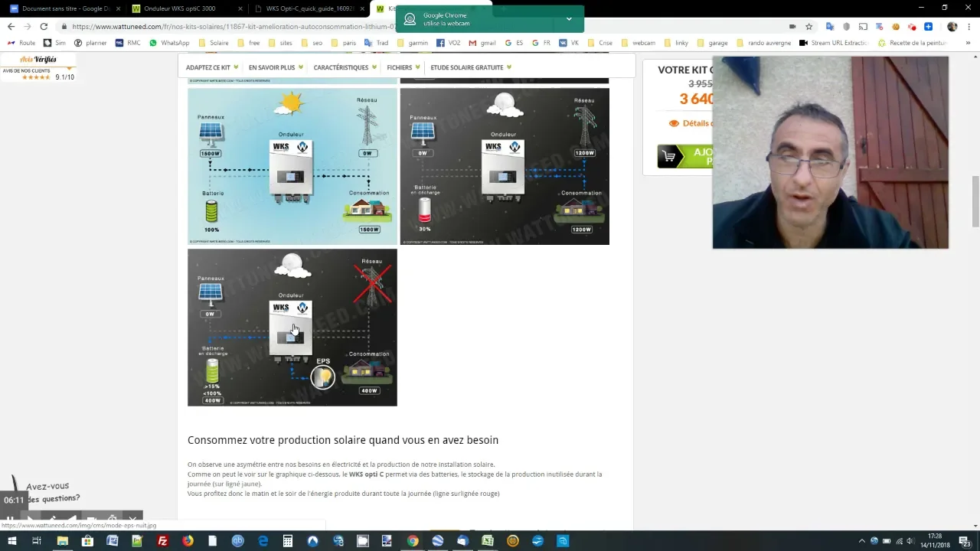Open the 'Trad' translate bookmark
Image resolution: width=980 pixels, height=551 pixels.
coord(377,43)
